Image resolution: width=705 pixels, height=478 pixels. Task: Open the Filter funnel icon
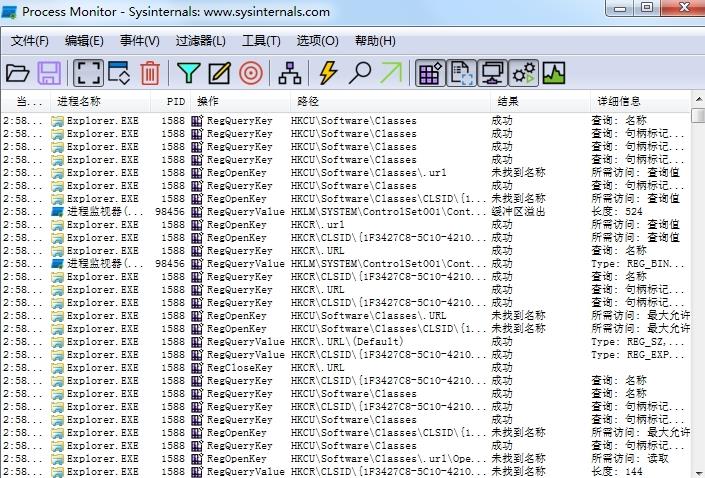click(x=188, y=73)
